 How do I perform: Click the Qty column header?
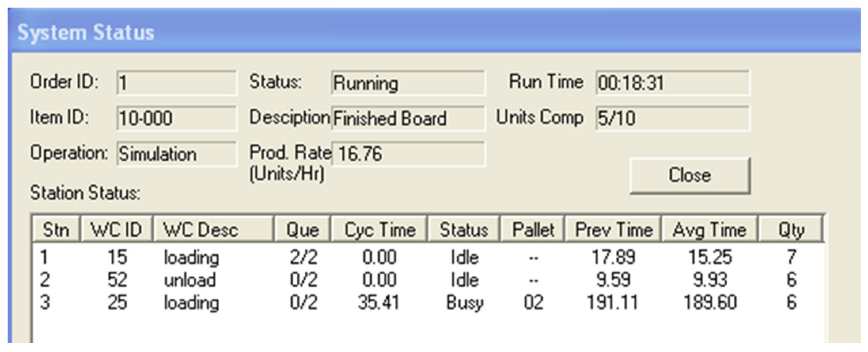pyautogui.click(x=790, y=230)
